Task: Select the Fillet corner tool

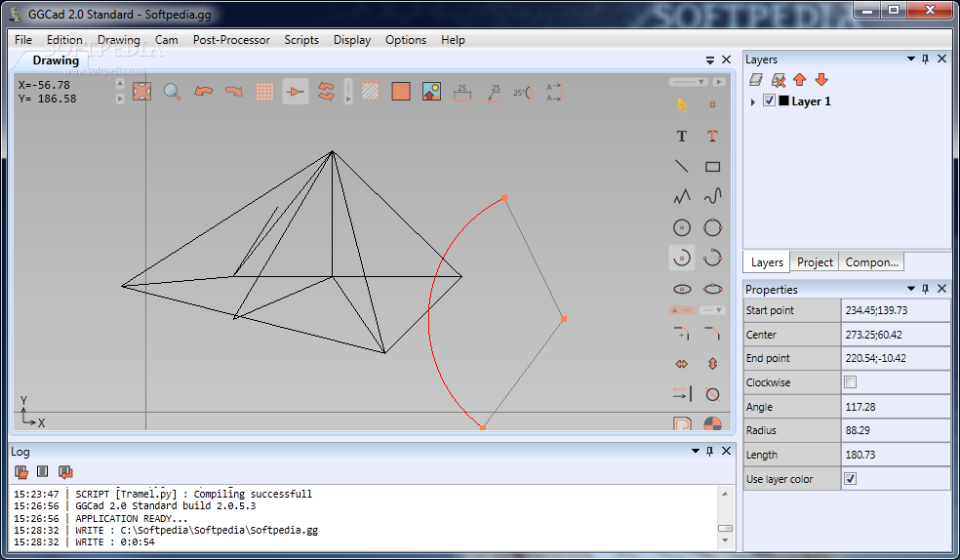Action: coord(682,334)
